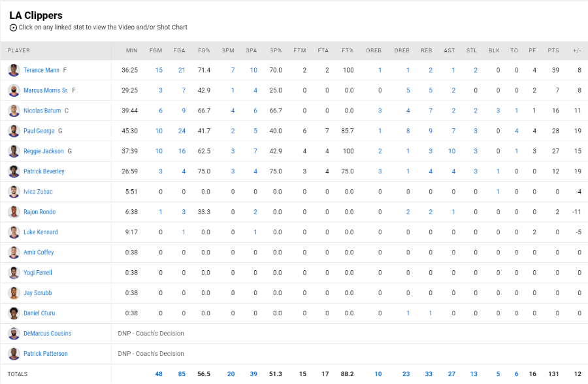Click the MIN column header
The image size is (588, 384).
tap(131, 50)
